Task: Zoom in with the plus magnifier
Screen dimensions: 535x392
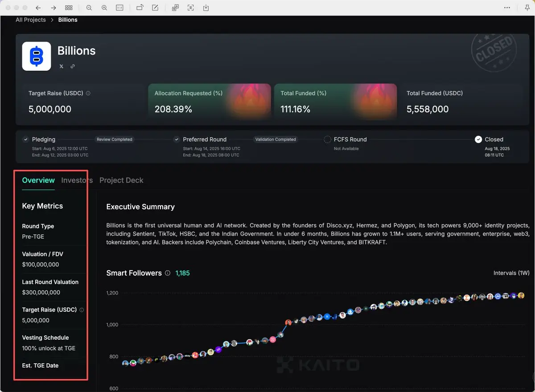Action: (104, 8)
